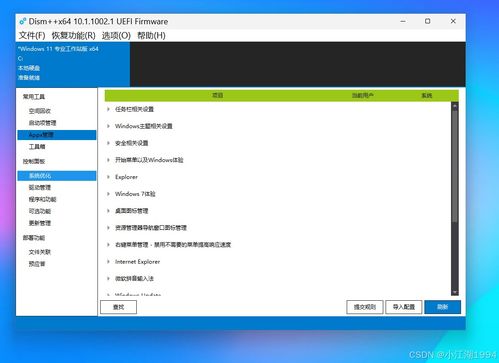Expand 资源管理器导航窗口图标管理 group
This screenshot has height=363, width=499.
click(x=108, y=228)
